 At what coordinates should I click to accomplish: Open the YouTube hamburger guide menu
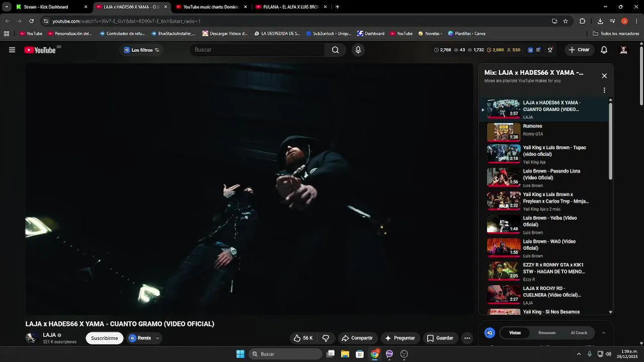pos(12,50)
